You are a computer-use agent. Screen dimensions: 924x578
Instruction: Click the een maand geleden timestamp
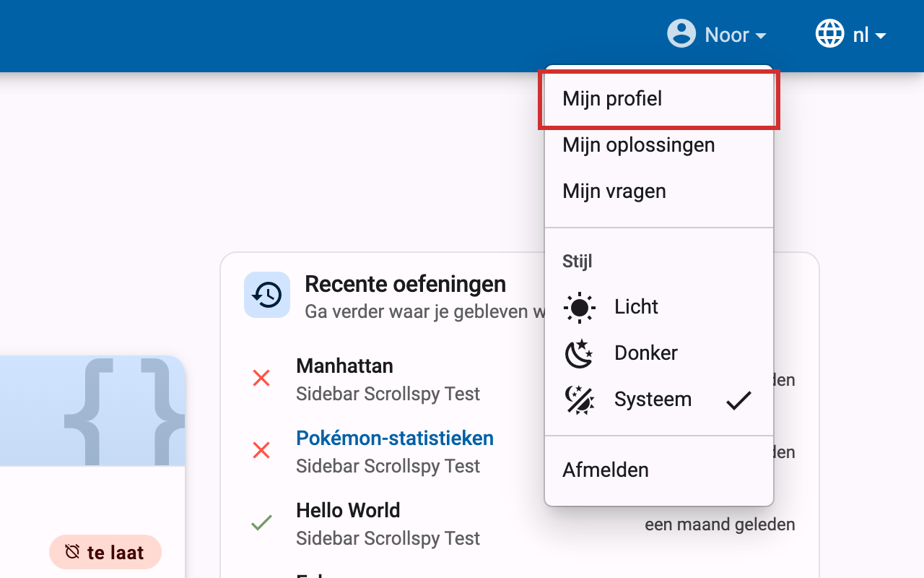[720, 525]
